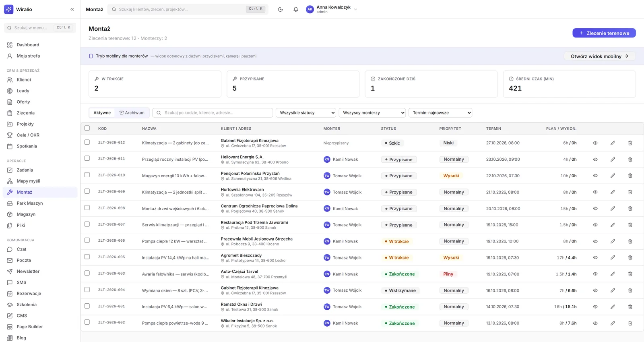644x342 pixels.
Task: Focus the top search bar for klientów
Action: click(x=188, y=9)
